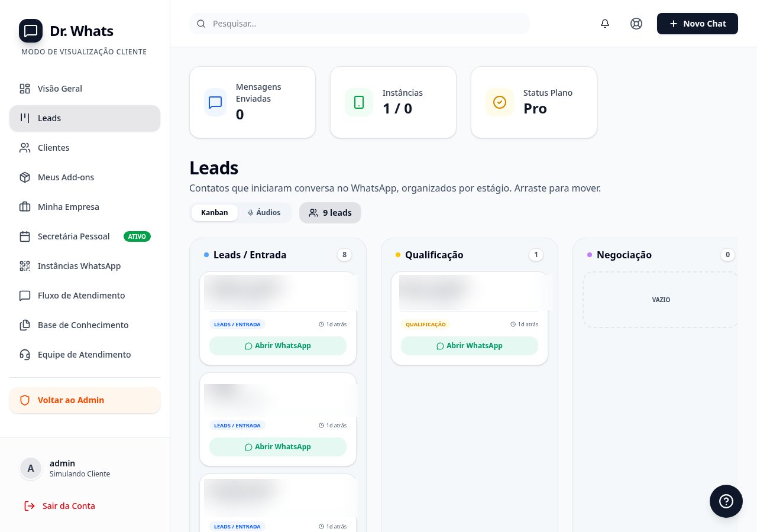
Task: Open WhatsApp for second Leads / Entrada card
Action: pyautogui.click(x=278, y=447)
